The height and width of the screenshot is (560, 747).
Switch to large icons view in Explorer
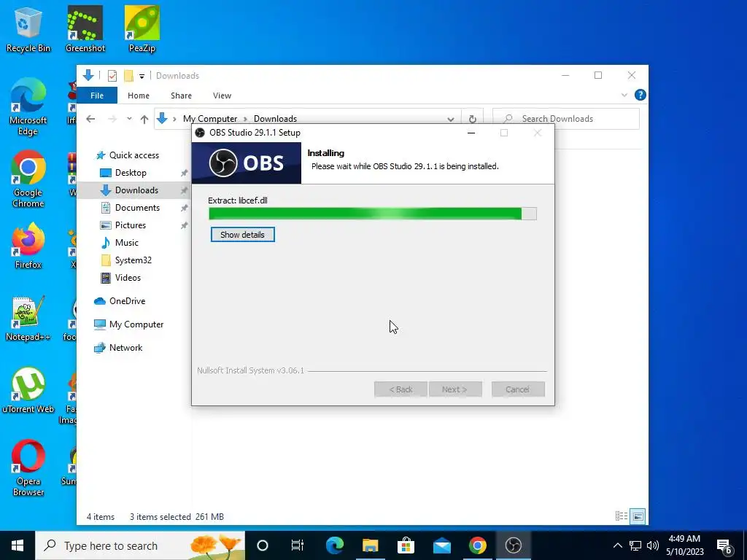638,516
